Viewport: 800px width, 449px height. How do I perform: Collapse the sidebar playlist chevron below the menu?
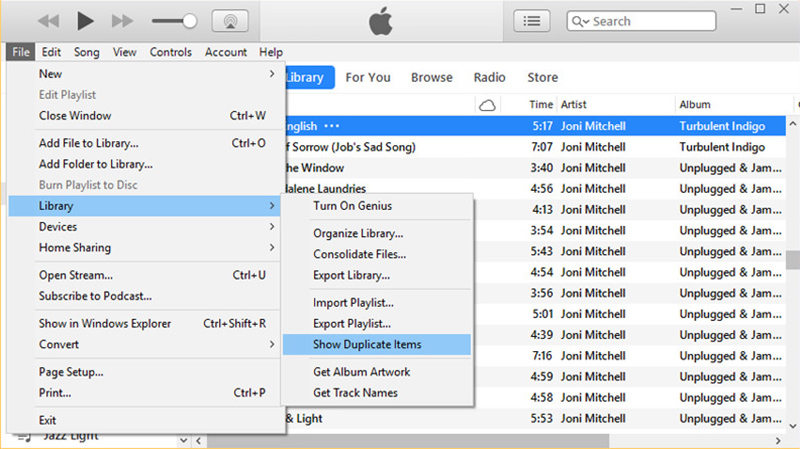(x=184, y=440)
